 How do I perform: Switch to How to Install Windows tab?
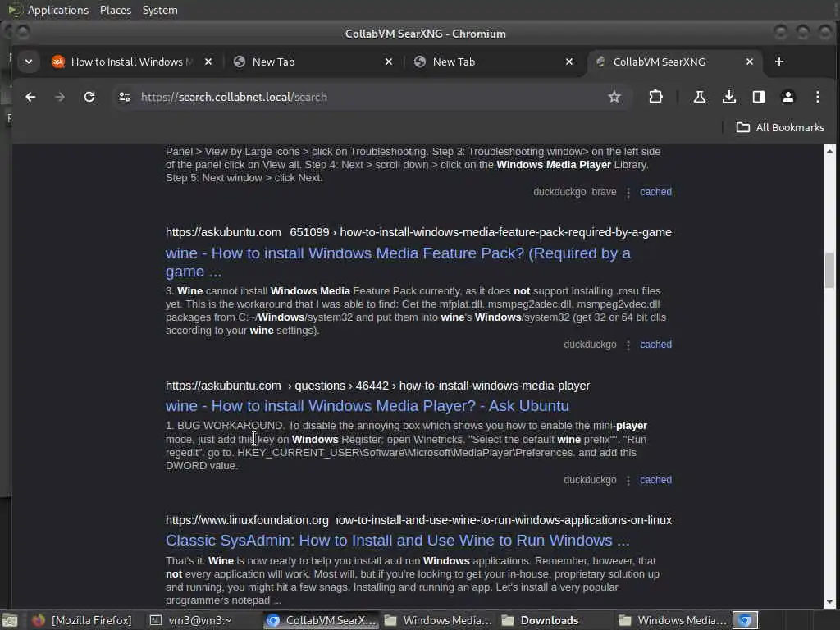131,62
